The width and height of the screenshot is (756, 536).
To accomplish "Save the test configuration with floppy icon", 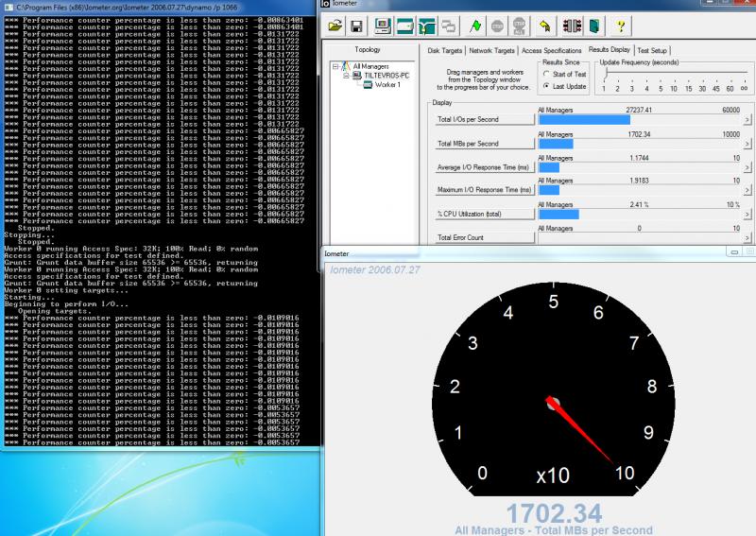I will (x=357, y=26).
